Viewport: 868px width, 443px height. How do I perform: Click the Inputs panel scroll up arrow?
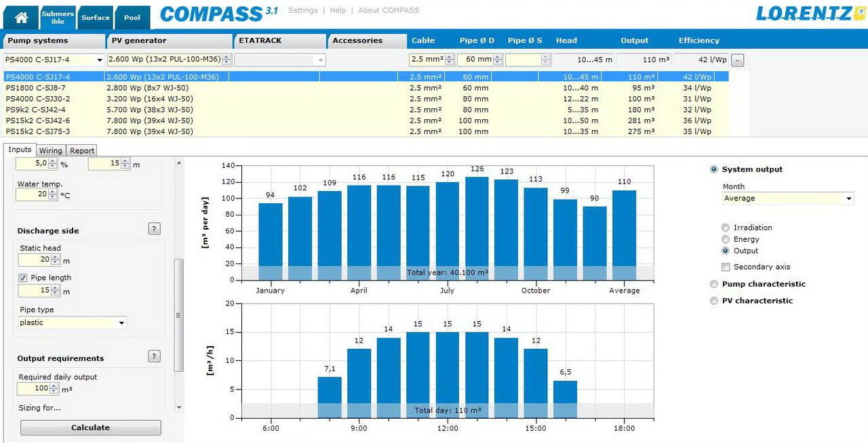pos(179,163)
